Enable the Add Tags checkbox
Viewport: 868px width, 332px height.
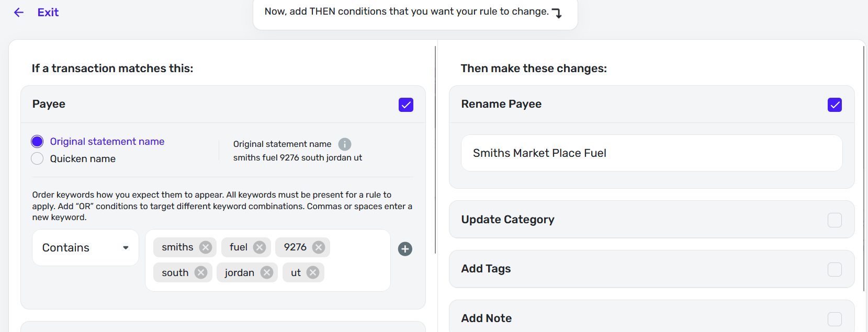click(835, 269)
